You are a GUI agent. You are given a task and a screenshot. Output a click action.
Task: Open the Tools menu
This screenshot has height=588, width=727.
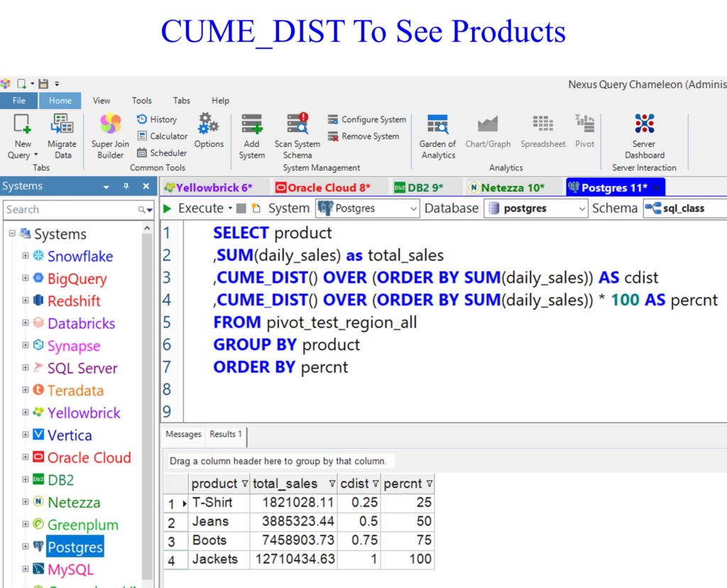[142, 101]
